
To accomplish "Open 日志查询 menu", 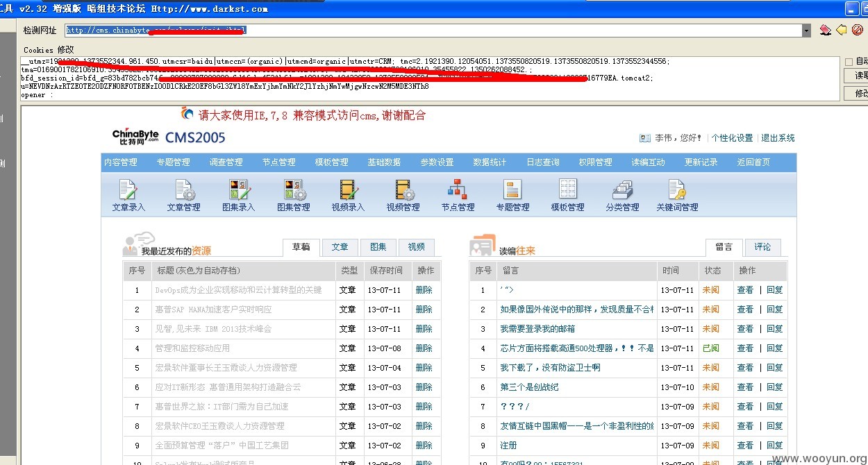I will (x=543, y=162).
